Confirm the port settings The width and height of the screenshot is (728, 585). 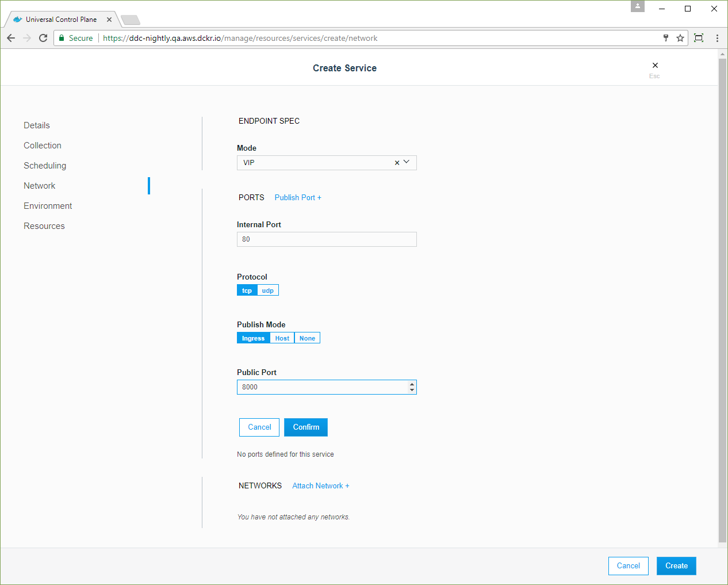pyautogui.click(x=306, y=427)
